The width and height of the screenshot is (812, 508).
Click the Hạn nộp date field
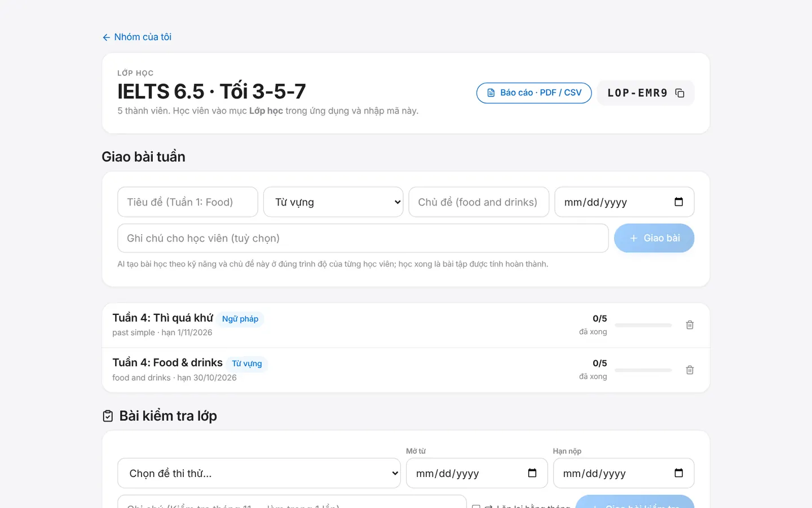[x=624, y=473]
